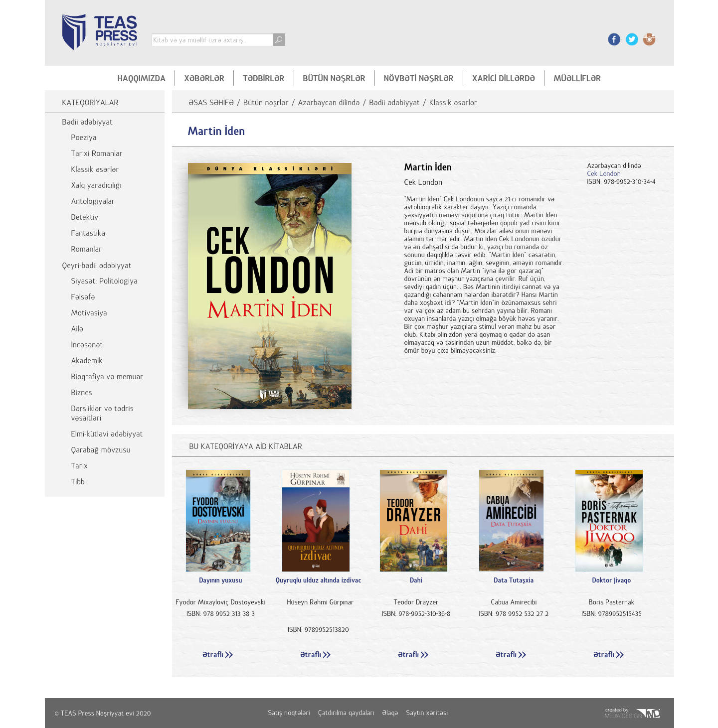Click the Dahi title link
This screenshot has height=728, width=718.
416,581
